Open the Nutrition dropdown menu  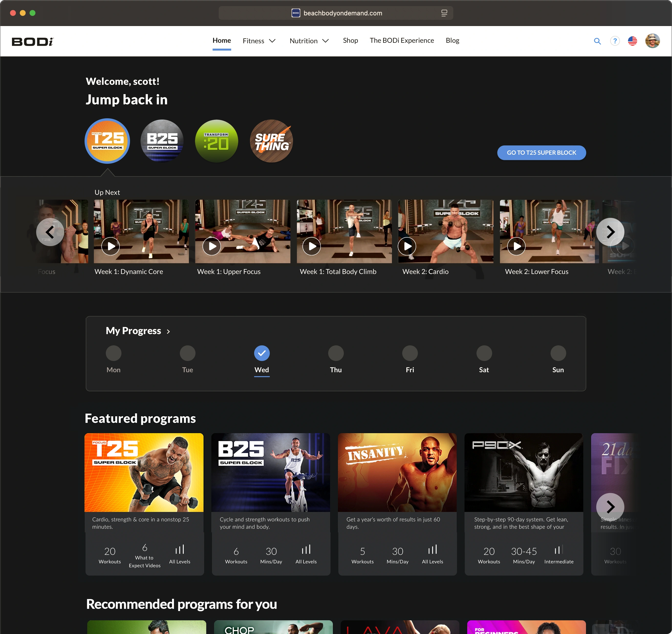click(x=309, y=41)
